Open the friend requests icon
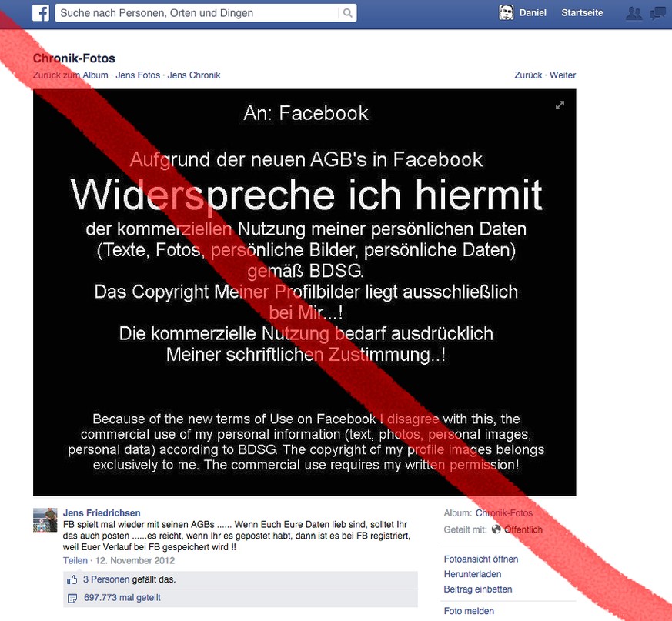Image resolution: width=672 pixels, height=621 pixels. [x=634, y=14]
